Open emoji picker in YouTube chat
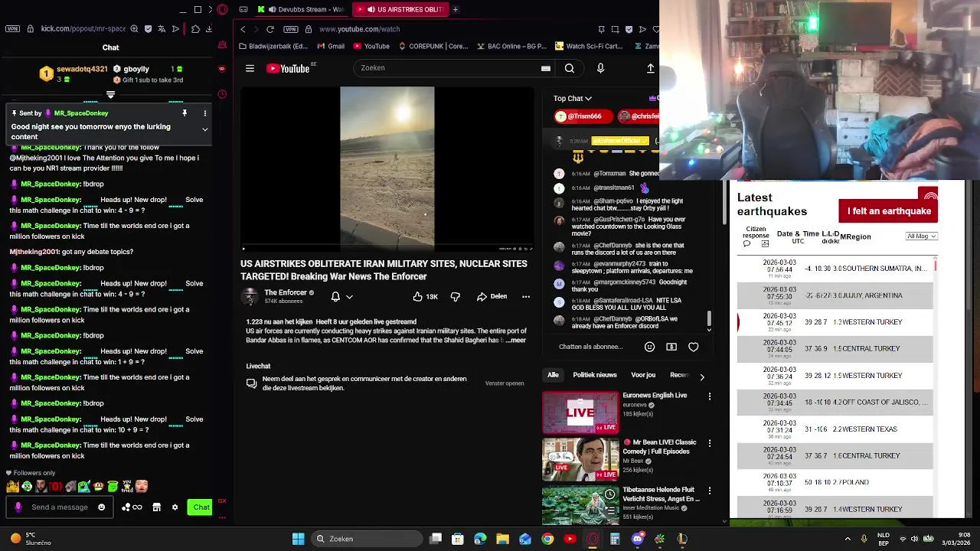Screen dimensions: 980x551 pos(649,347)
